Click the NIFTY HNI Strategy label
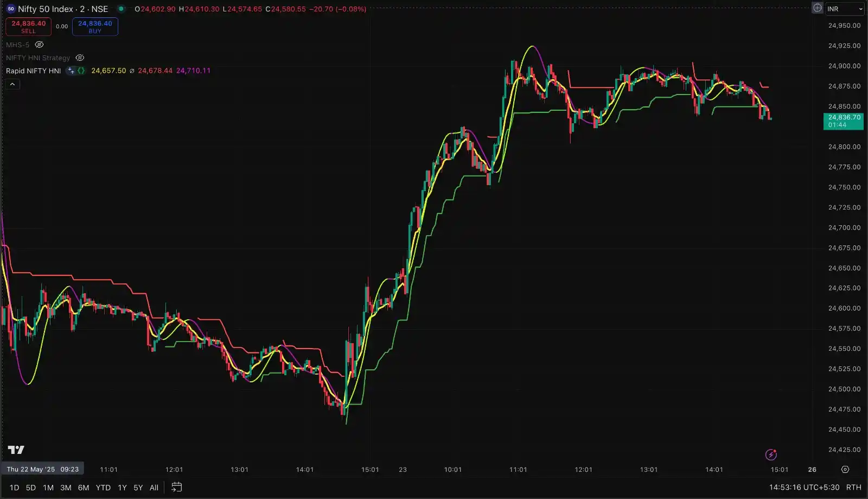 (38, 58)
